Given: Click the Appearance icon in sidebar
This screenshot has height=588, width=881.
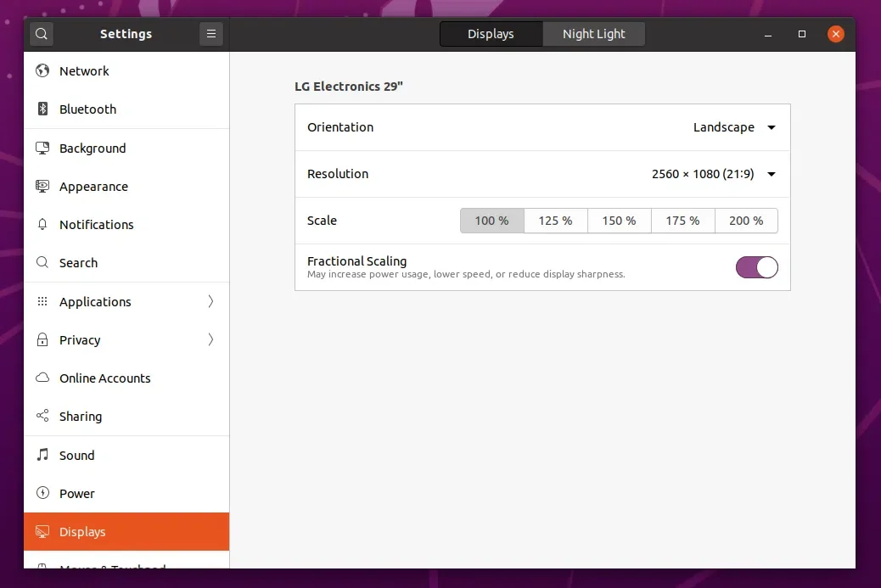Looking at the screenshot, I should click(42, 187).
